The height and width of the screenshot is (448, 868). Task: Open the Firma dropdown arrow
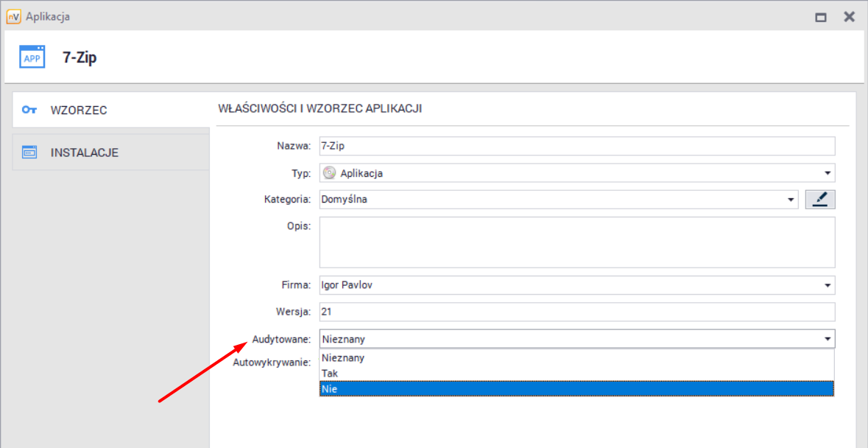tap(828, 285)
